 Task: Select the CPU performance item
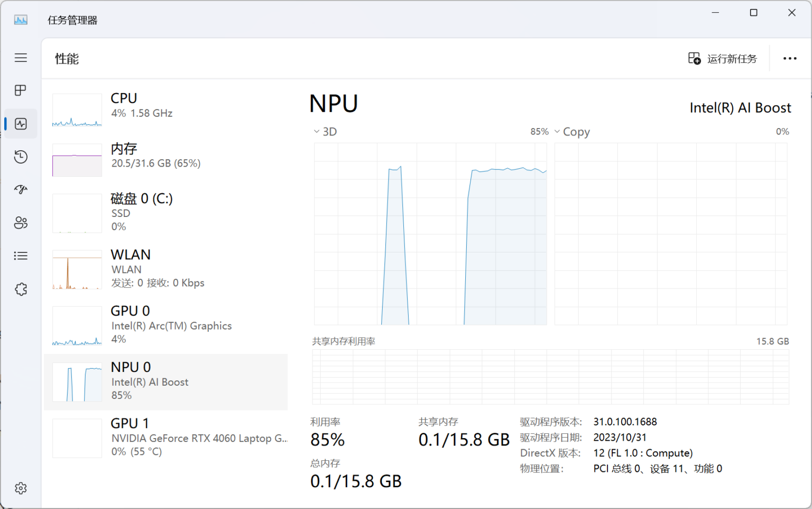[x=165, y=110]
